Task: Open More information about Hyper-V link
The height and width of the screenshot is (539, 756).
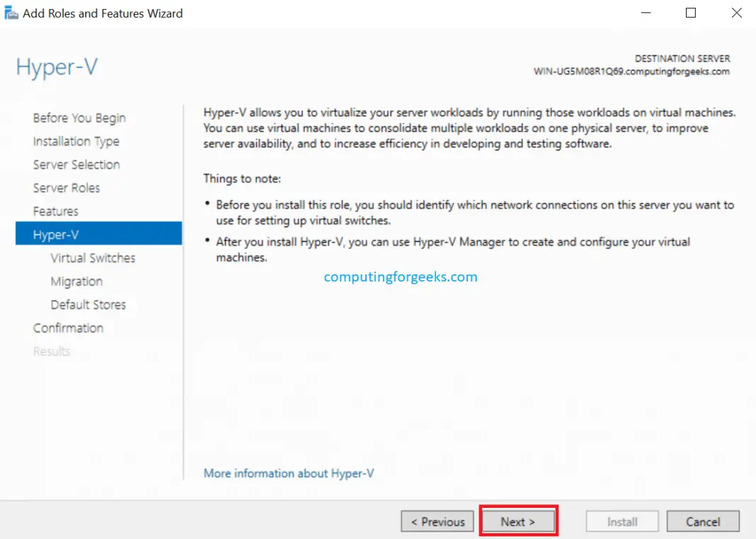Action: 289,473
